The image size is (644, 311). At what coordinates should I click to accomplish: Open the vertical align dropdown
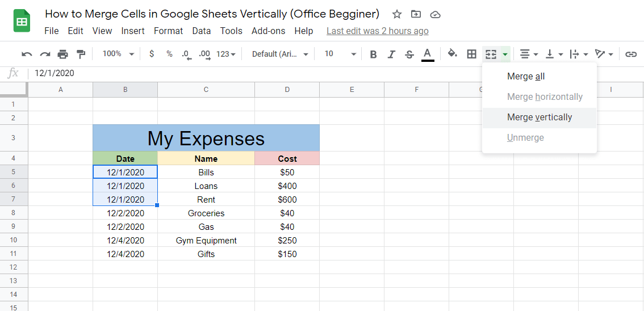(554, 54)
